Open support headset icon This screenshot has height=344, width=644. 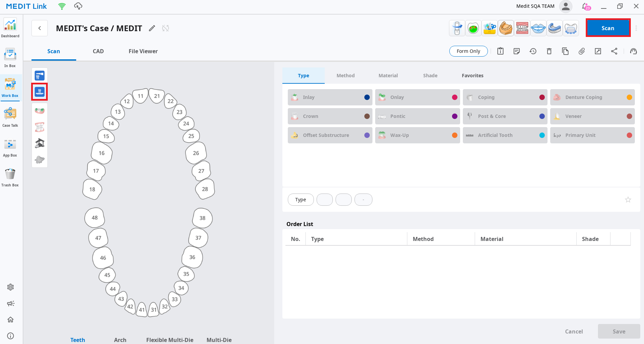click(x=634, y=51)
